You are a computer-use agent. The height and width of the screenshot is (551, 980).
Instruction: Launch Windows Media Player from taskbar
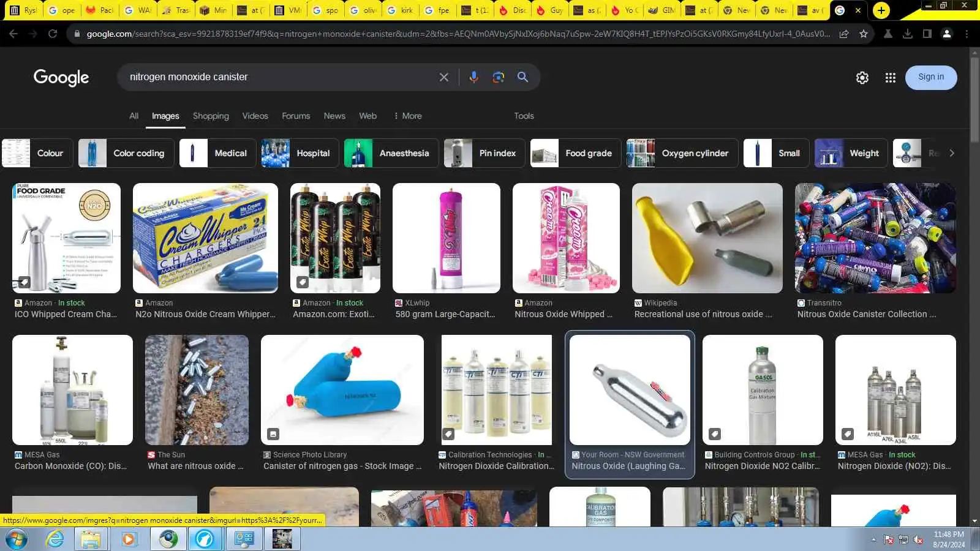129,539
